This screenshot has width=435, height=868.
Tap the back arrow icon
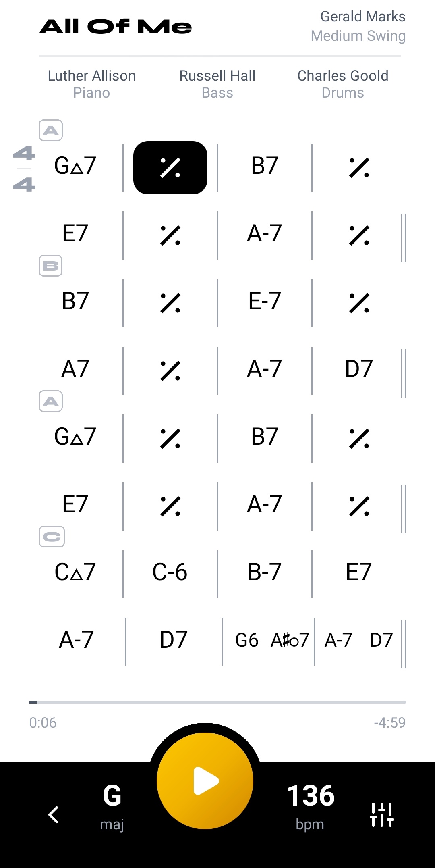[54, 814]
